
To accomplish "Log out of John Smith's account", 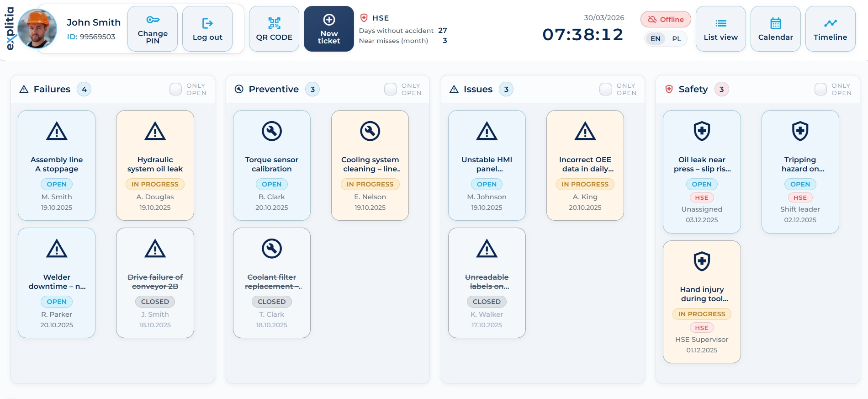I will click(x=207, y=29).
